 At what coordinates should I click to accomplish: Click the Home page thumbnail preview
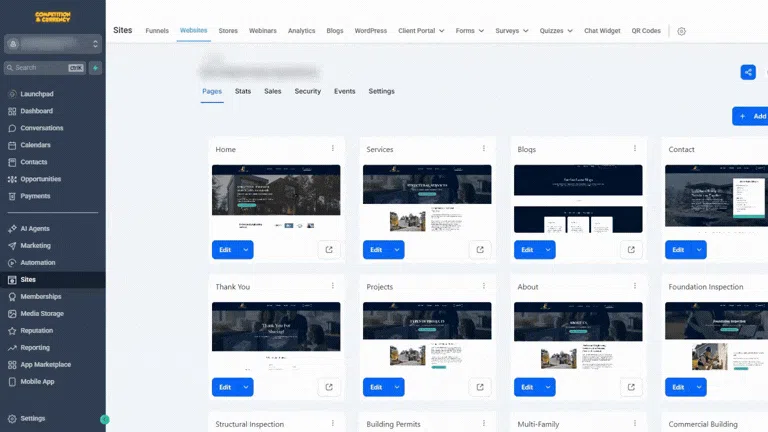[276, 198]
